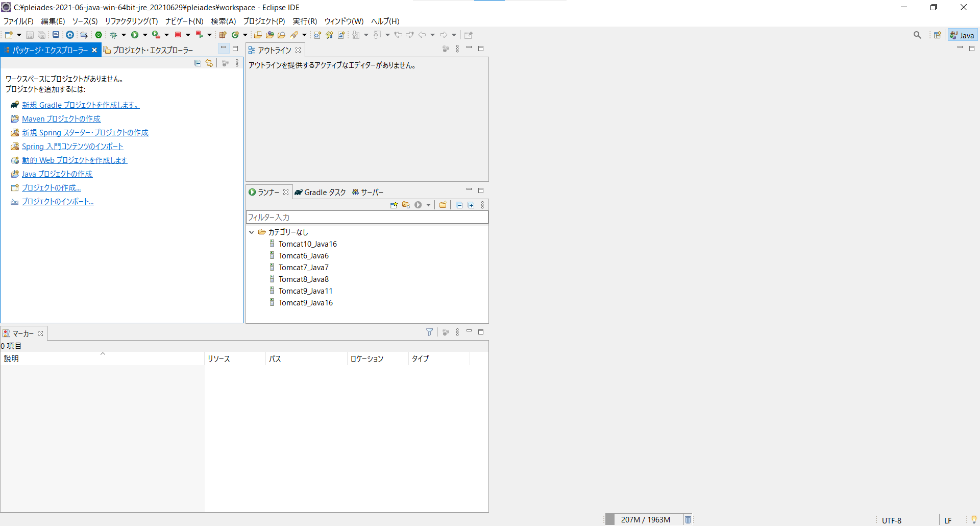
Task: Switch to the プロジェクト・エクスプローラー tab
Action: [x=149, y=50]
